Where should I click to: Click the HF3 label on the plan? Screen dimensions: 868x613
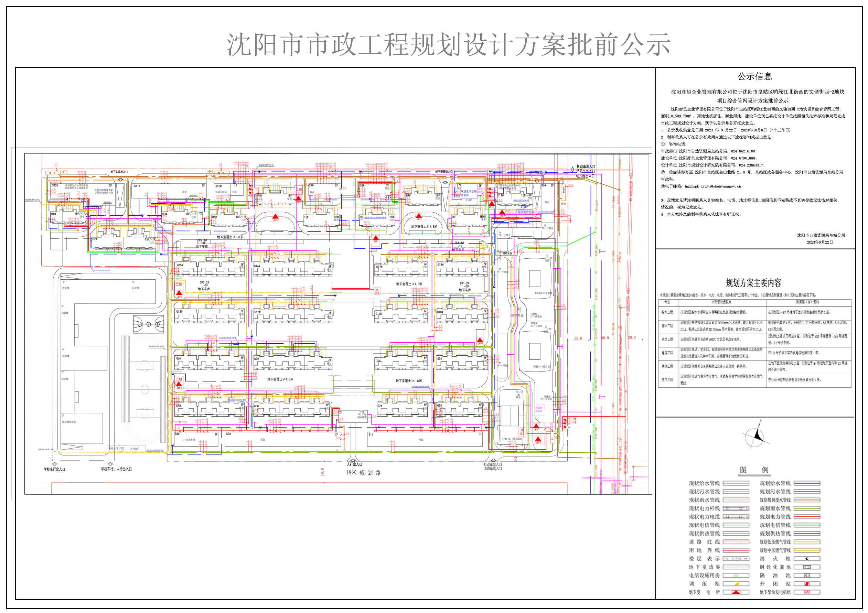tap(65, 172)
